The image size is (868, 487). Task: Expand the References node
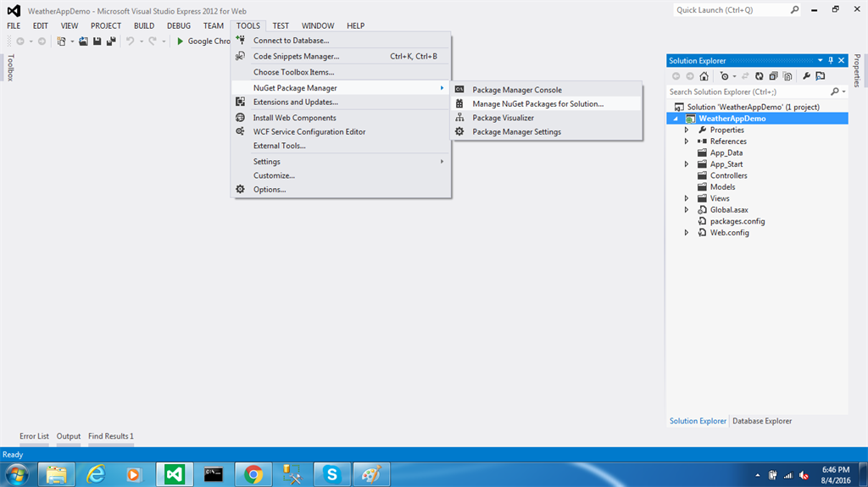coord(687,141)
